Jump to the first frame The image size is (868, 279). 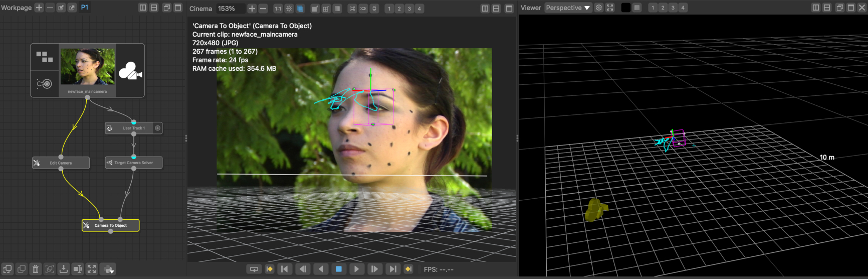284,269
